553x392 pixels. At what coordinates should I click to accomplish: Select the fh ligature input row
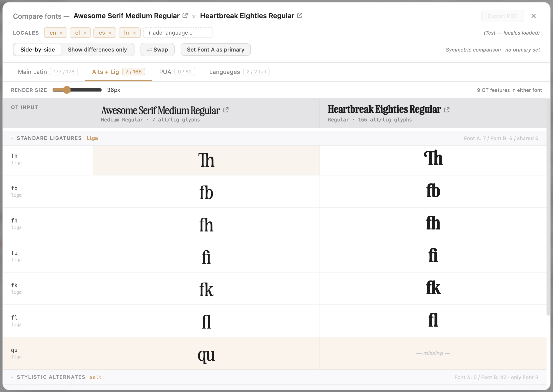click(x=48, y=224)
